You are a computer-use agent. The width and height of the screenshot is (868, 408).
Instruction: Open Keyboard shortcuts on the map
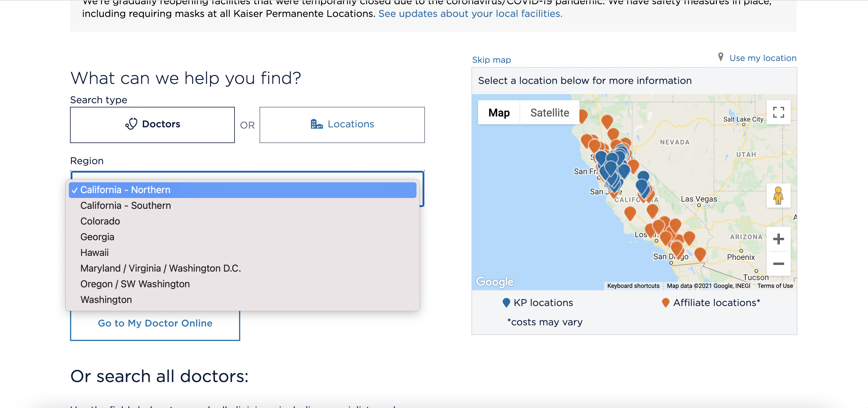point(633,286)
